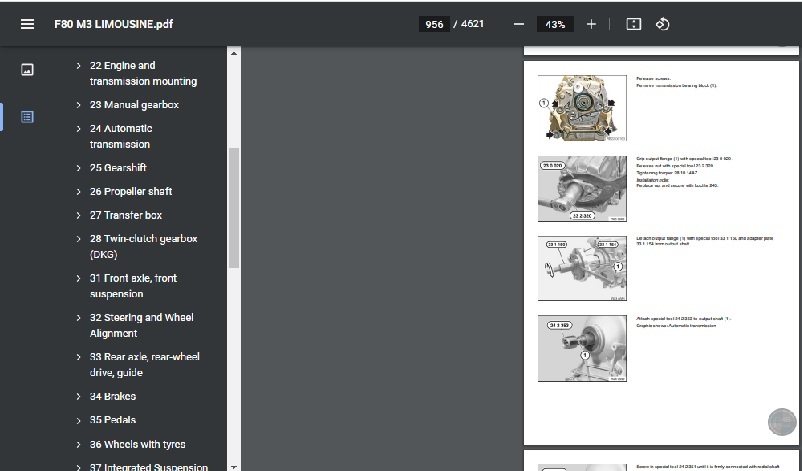Expand the 25 Gearshift chapter
Image resolution: width=802 pixels, height=471 pixels.
pyautogui.click(x=78, y=168)
